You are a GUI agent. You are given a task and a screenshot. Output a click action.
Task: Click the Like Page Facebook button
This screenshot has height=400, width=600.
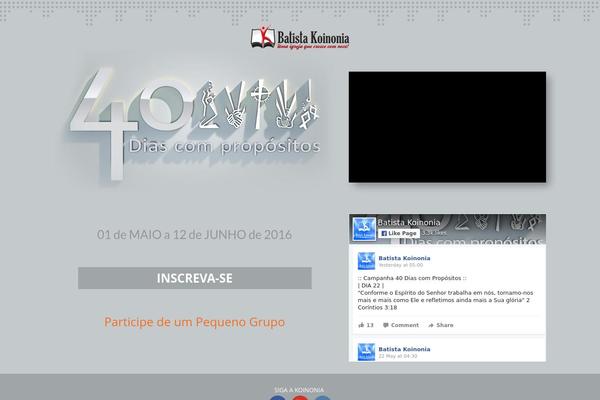(x=399, y=233)
